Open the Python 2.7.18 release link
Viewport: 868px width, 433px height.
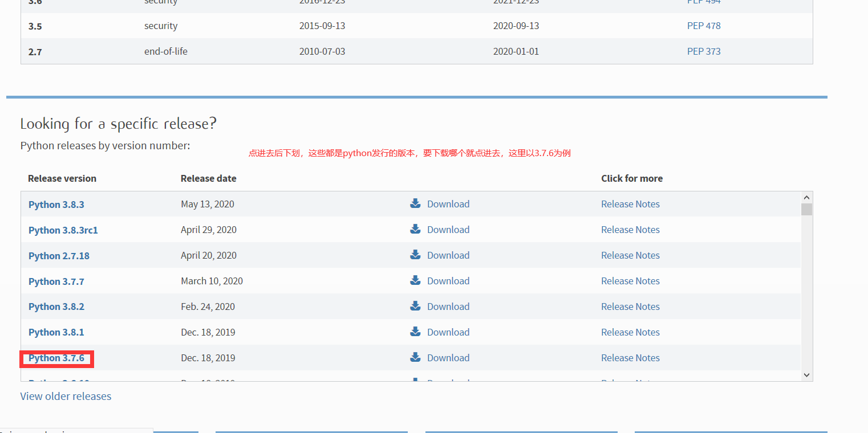tap(59, 256)
